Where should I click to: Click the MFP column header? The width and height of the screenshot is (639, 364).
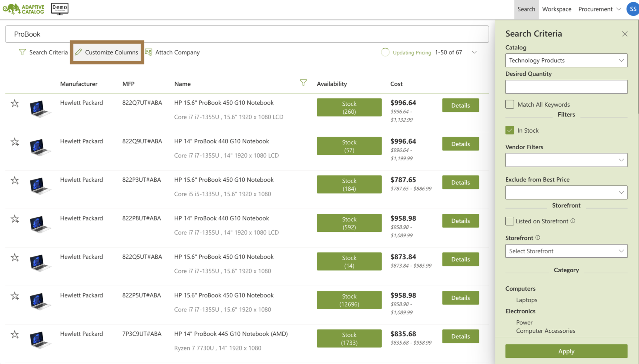[128, 84]
